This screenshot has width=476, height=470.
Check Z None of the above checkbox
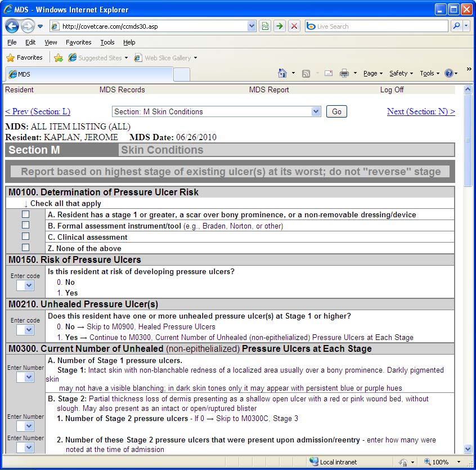pyautogui.click(x=26, y=248)
